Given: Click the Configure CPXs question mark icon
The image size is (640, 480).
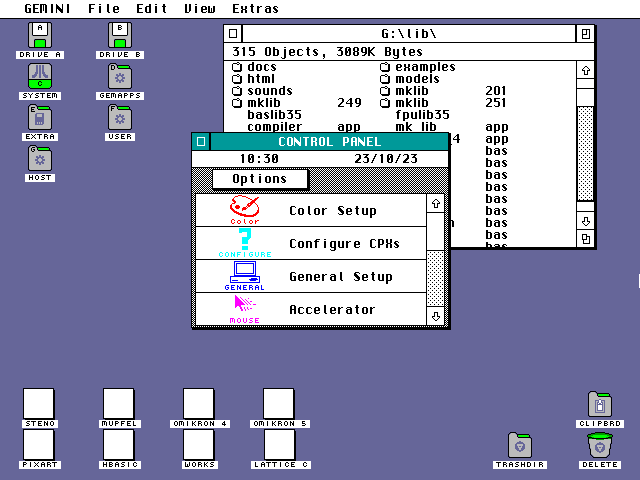Looking at the screenshot, I should coord(245,241).
